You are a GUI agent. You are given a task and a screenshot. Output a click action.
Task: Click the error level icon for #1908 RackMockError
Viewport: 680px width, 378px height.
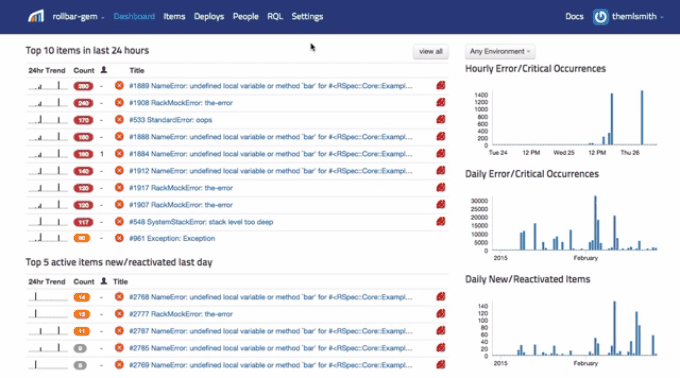coord(119,103)
